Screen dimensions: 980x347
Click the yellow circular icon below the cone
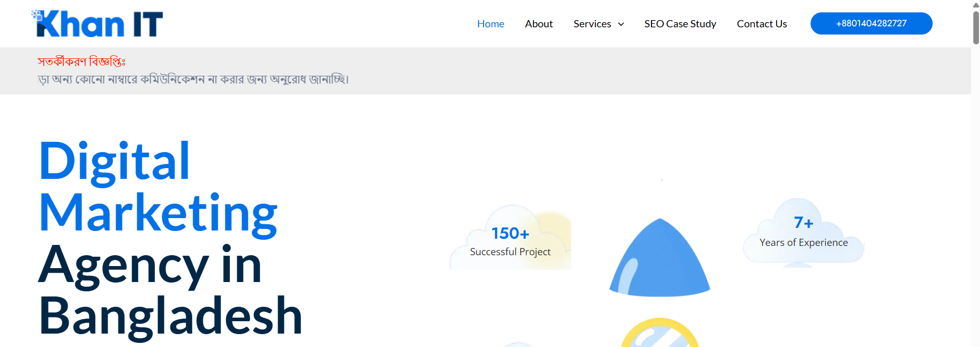click(x=659, y=334)
